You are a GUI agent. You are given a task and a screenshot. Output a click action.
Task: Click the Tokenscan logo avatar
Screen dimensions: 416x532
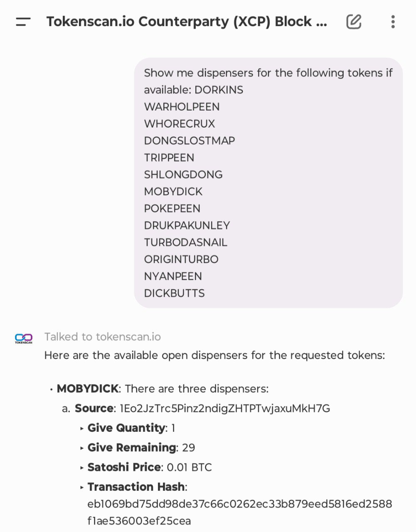[24, 338]
